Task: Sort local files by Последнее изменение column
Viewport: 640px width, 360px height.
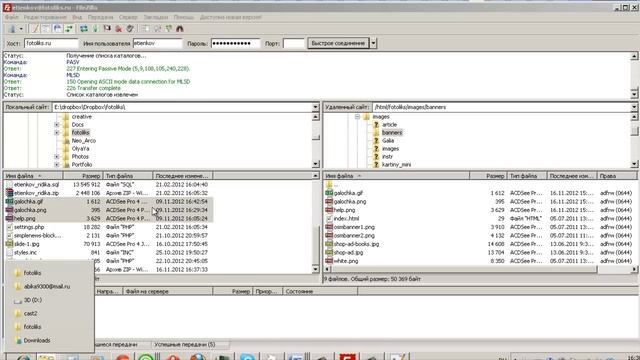Action: (182, 176)
